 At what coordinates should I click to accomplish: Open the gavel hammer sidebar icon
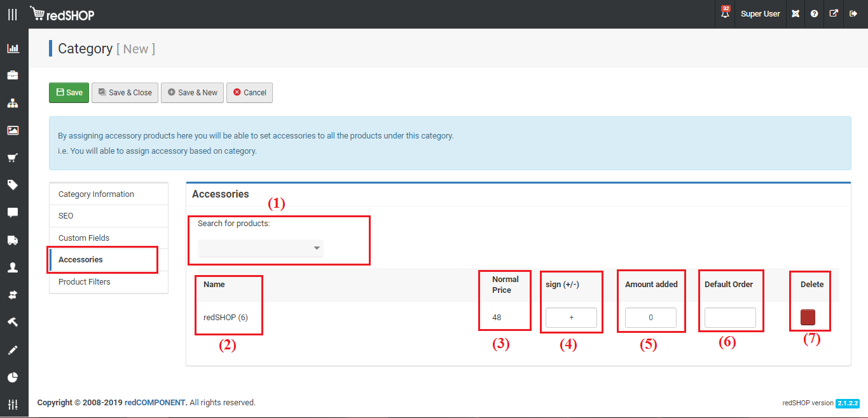pyautogui.click(x=13, y=322)
